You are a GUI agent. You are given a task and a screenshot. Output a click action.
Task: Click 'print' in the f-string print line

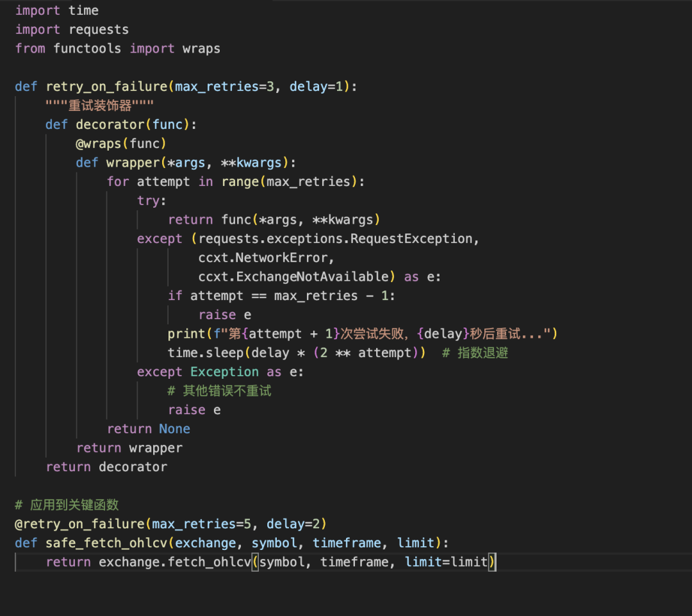pos(186,334)
